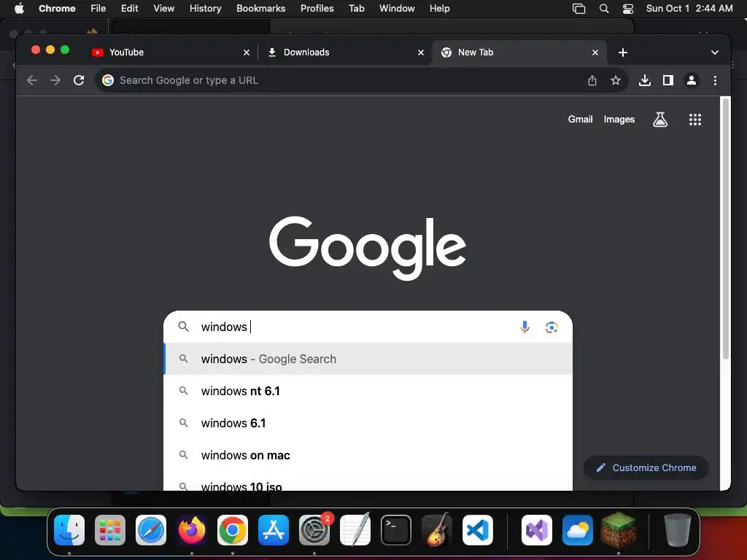Close the Downloads tab
747x560 pixels.
tap(421, 52)
